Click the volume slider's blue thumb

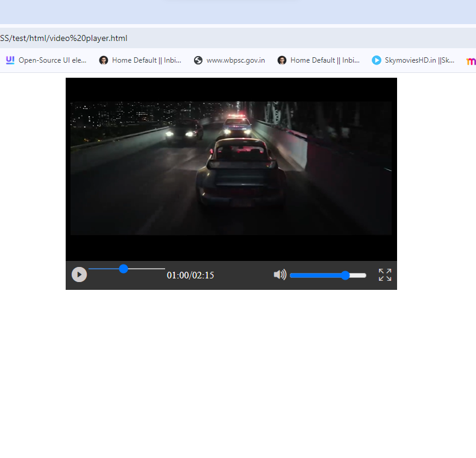click(x=345, y=275)
